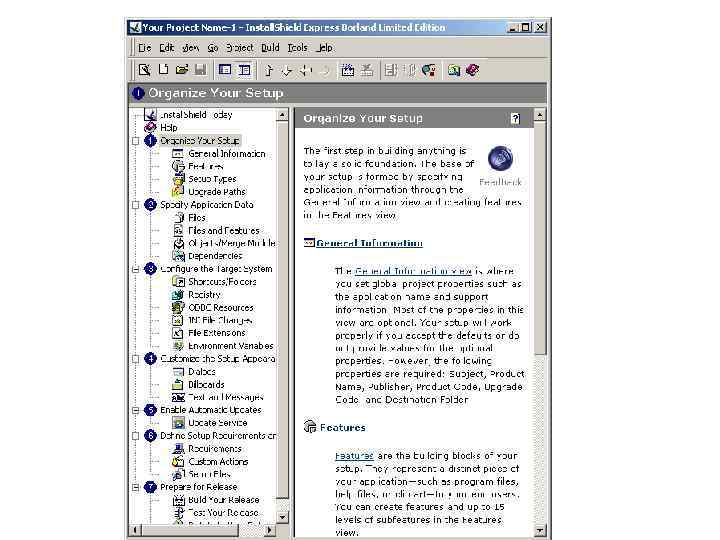Toggle the view list pane icon
Viewport: 720px width, 540px height.
[x=225, y=70]
